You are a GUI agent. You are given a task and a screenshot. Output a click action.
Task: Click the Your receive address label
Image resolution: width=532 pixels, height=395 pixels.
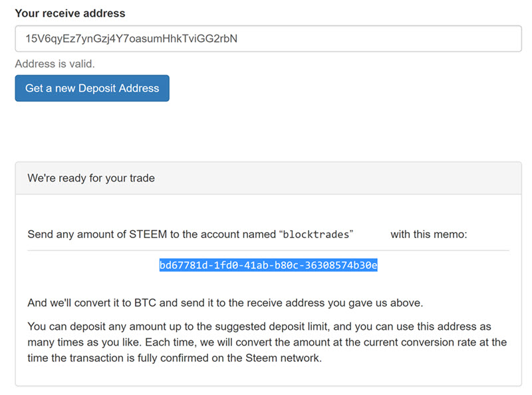(70, 13)
